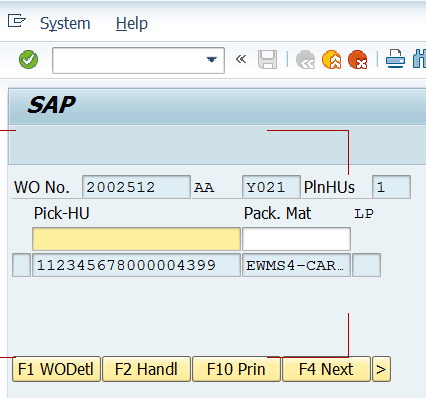Click the orange Exit icon

[331, 60]
